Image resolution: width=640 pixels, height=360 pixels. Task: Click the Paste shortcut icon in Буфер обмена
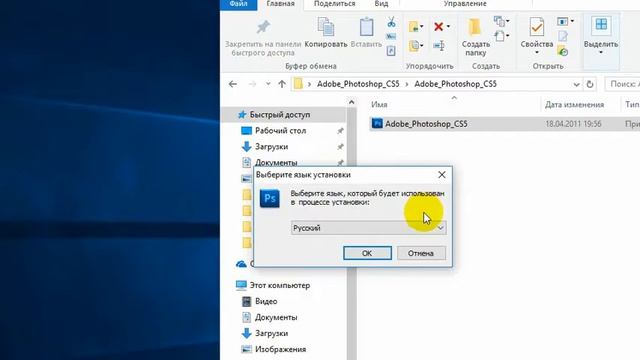(391, 51)
